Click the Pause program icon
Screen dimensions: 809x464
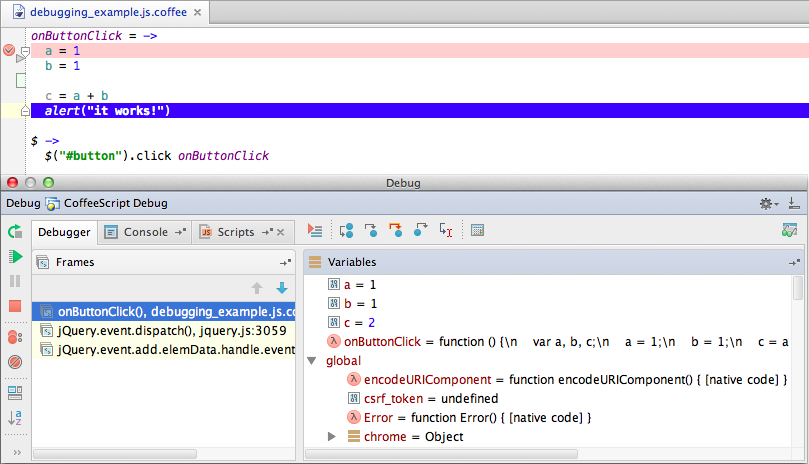tap(15, 281)
